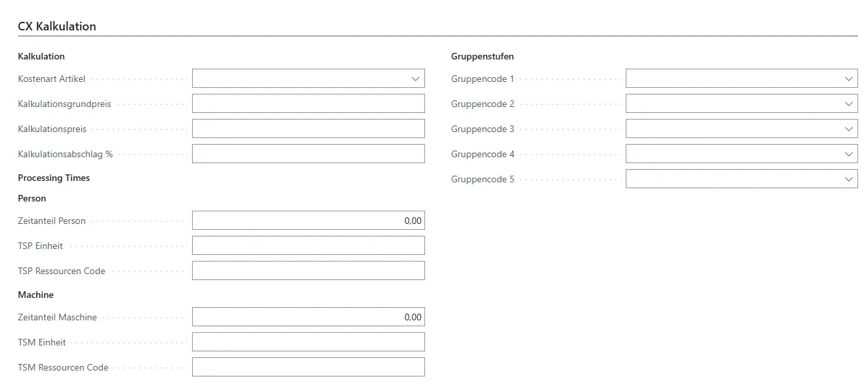868x391 pixels.
Task: Focus the TSP Einheit input field
Action: (x=308, y=246)
